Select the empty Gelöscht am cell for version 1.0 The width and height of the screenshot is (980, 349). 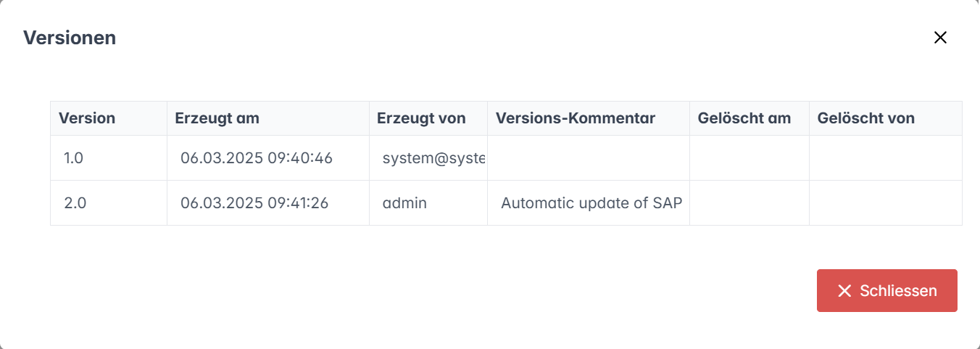[x=749, y=158]
